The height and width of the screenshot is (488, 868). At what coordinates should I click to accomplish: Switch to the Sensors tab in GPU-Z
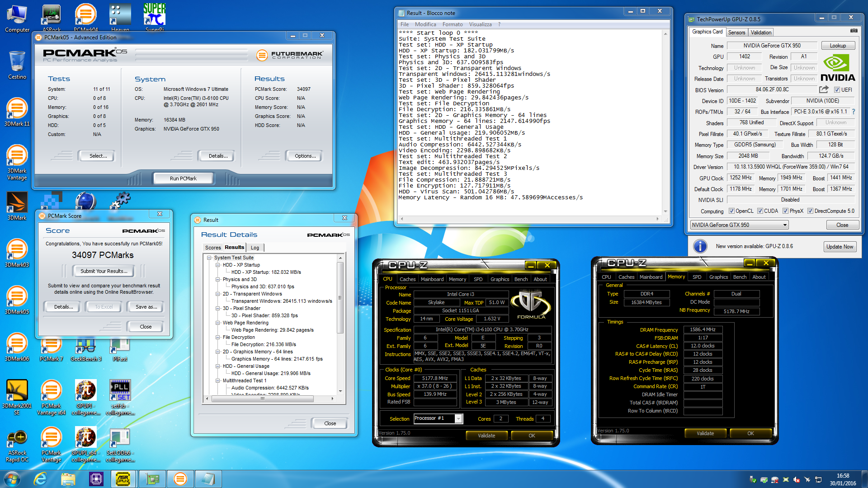click(x=736, y=33)
